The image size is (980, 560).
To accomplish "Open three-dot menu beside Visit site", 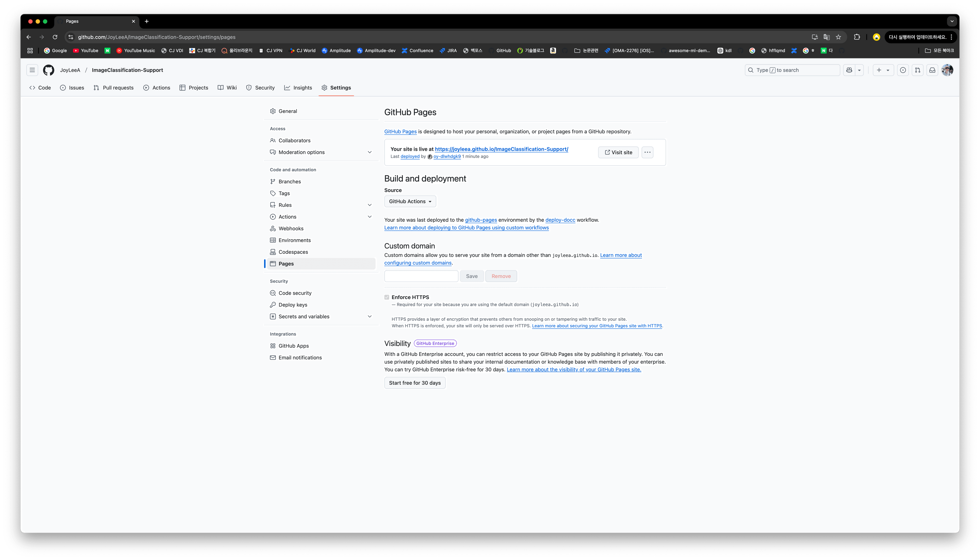I will coord(647,152).
